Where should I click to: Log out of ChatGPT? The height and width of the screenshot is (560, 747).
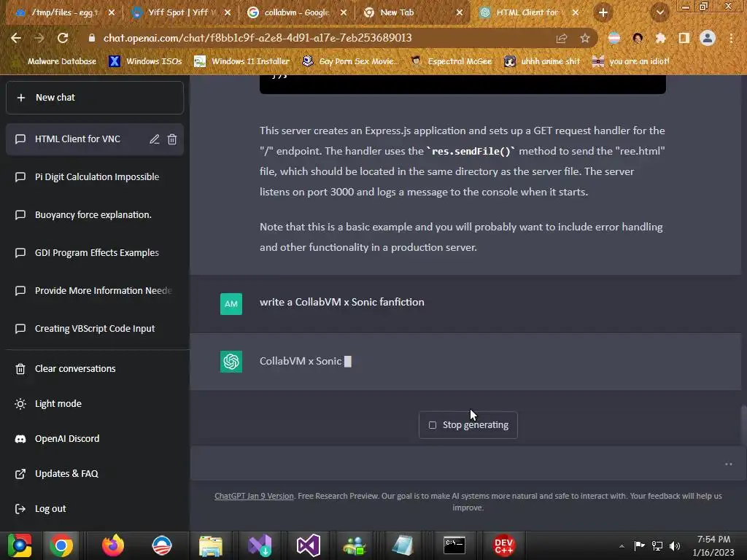pos(95,508)
